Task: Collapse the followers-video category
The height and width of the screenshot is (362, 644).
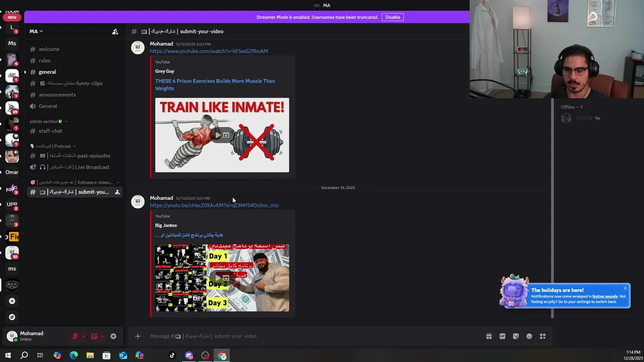Action: (74, 183)
